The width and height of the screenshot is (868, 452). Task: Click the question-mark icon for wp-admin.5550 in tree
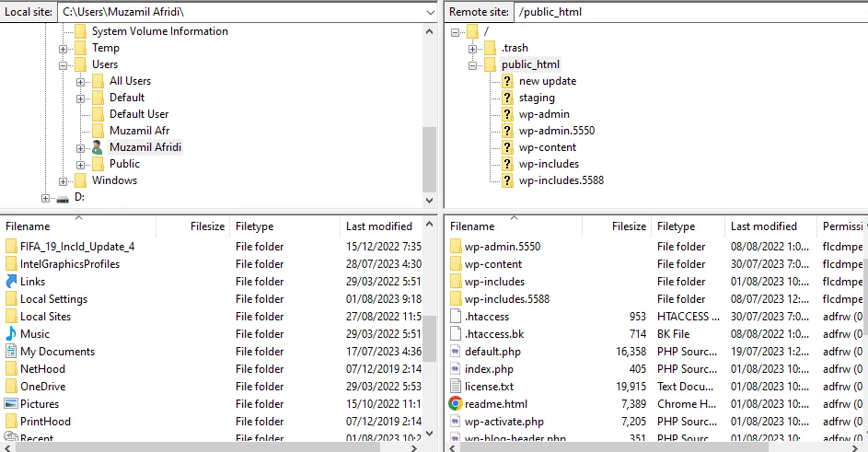(x=507, y=131)
